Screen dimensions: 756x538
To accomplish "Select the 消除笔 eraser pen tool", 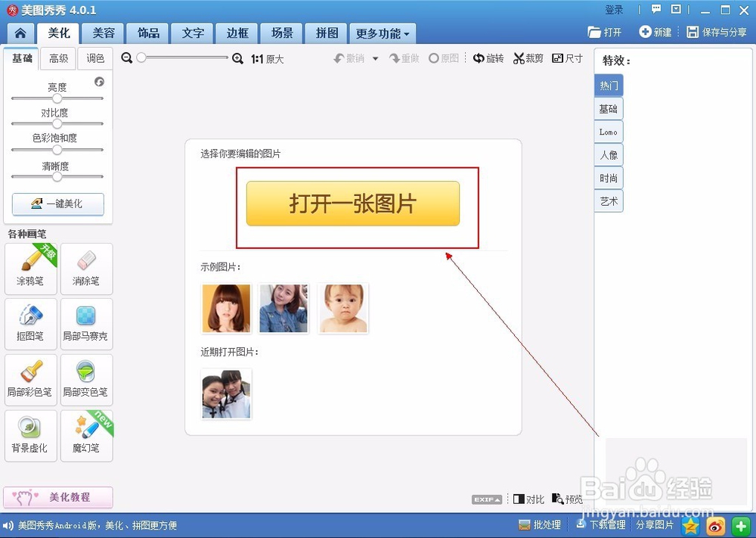I will click(86, 269).
